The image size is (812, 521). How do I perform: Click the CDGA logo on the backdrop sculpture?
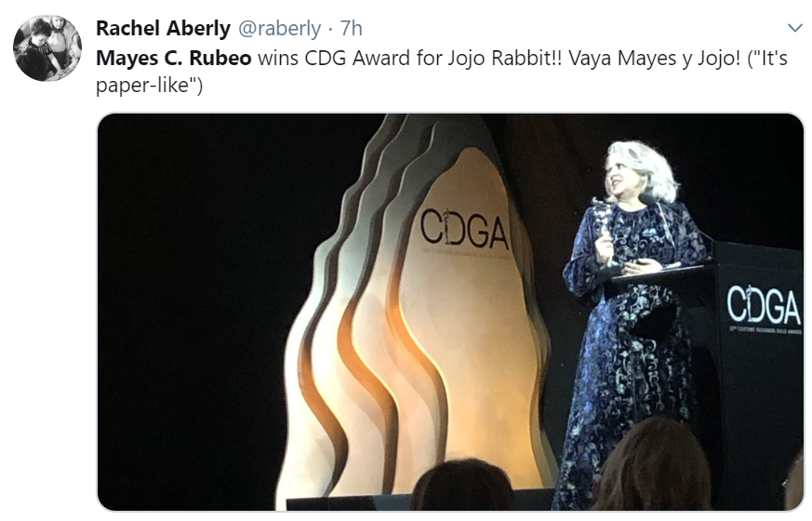pyautogui.click(x=462, y=230)
